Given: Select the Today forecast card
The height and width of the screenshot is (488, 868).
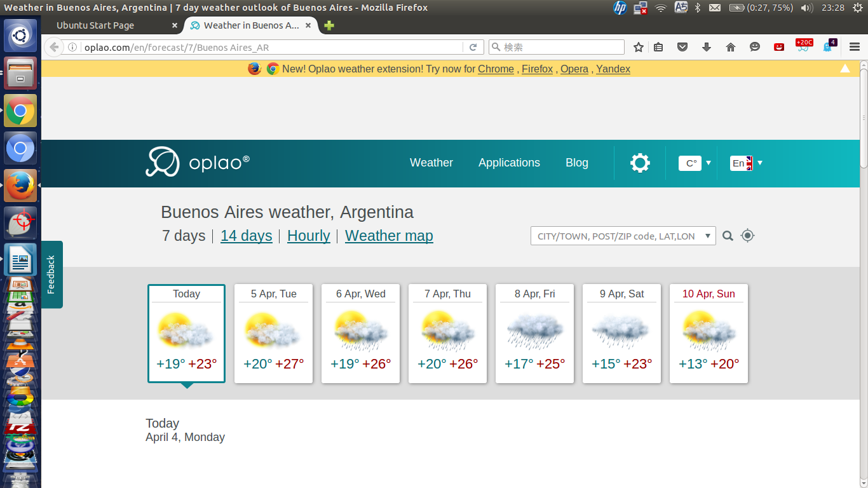Looking at the screenshot, I should pos(187,334).
